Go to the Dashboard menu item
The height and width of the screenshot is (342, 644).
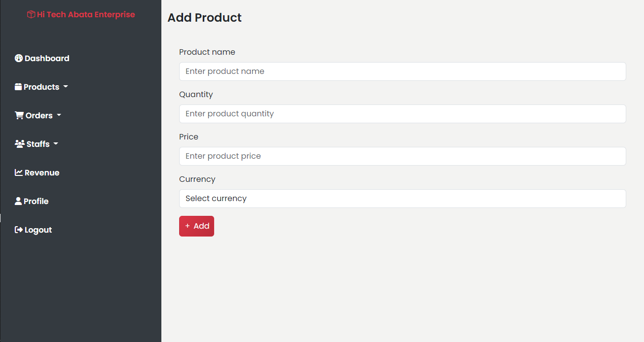tap(47, 58)
